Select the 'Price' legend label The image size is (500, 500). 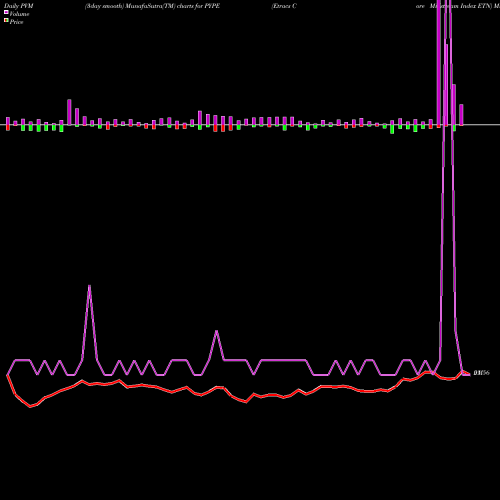[x=16, y=22]
